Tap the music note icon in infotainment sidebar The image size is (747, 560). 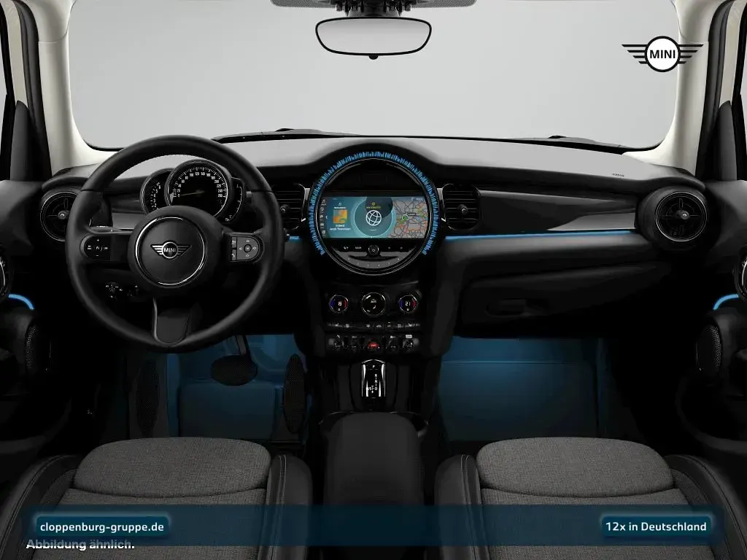[322, 203]
